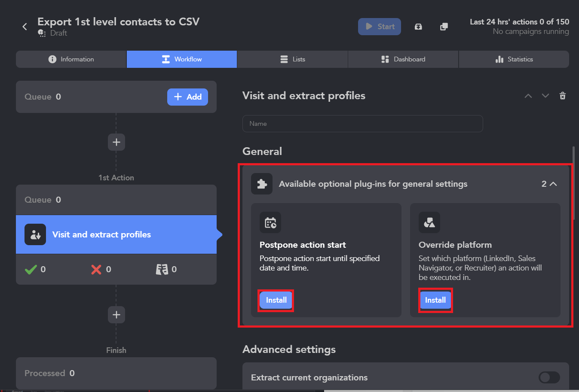Screen dimensions: 579x392
Task: Click plus icon above 1st Action
Action: pos(116,142)
